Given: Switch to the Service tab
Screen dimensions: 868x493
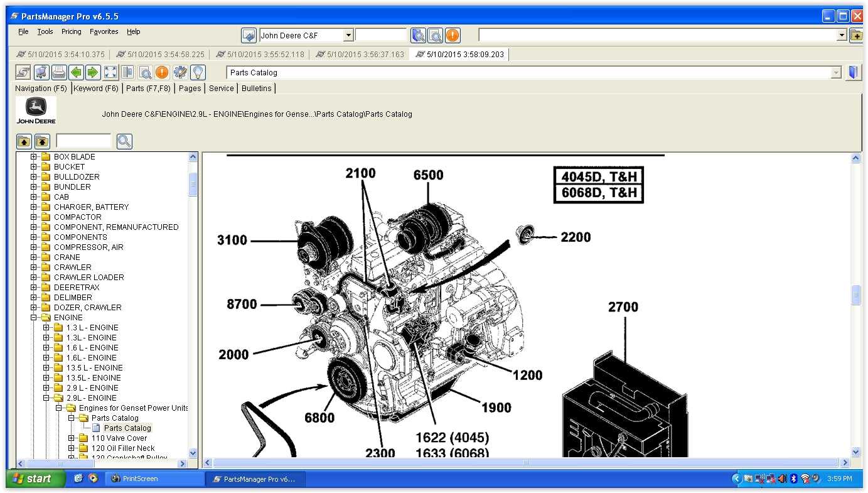Looking at the screenshot, I should point(222,89).
